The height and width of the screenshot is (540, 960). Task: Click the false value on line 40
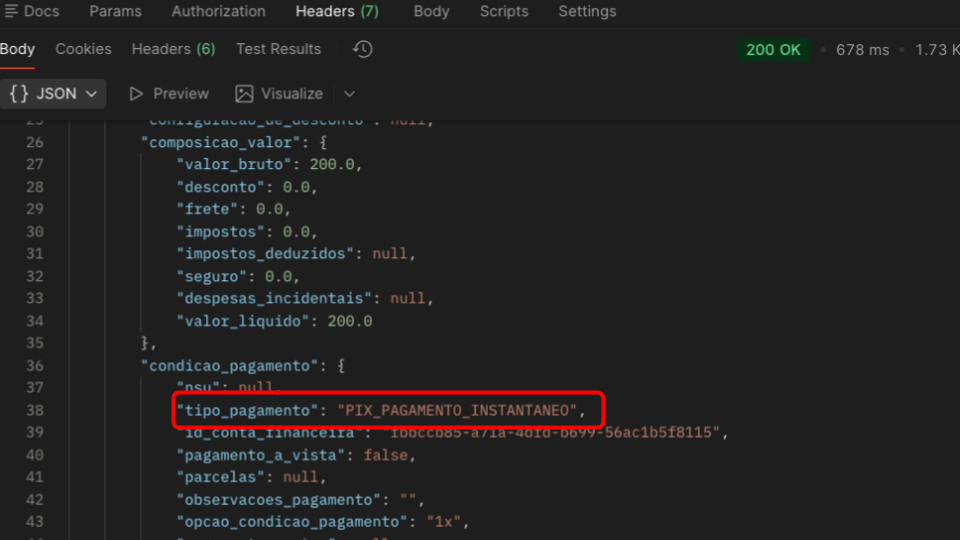[x=386, y=456]
